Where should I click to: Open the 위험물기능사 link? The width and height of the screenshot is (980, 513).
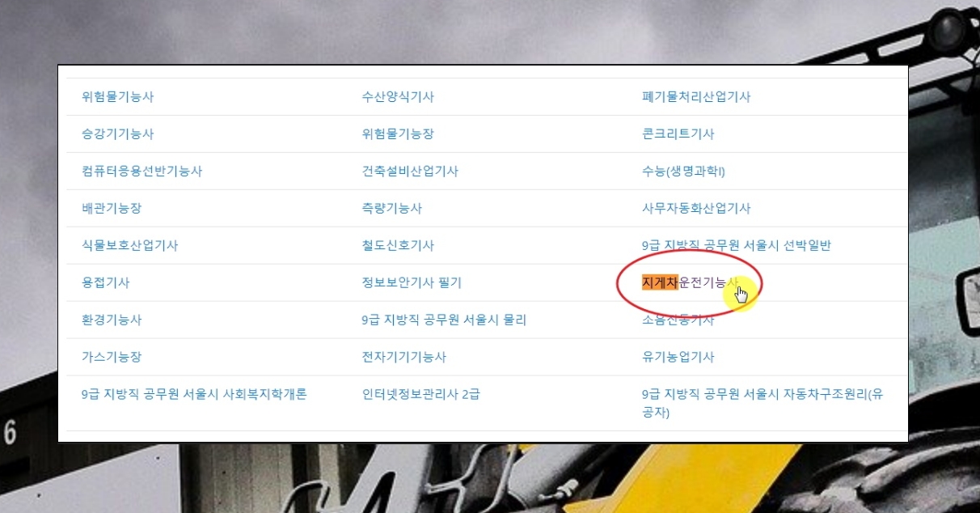[x=118, y=97]
